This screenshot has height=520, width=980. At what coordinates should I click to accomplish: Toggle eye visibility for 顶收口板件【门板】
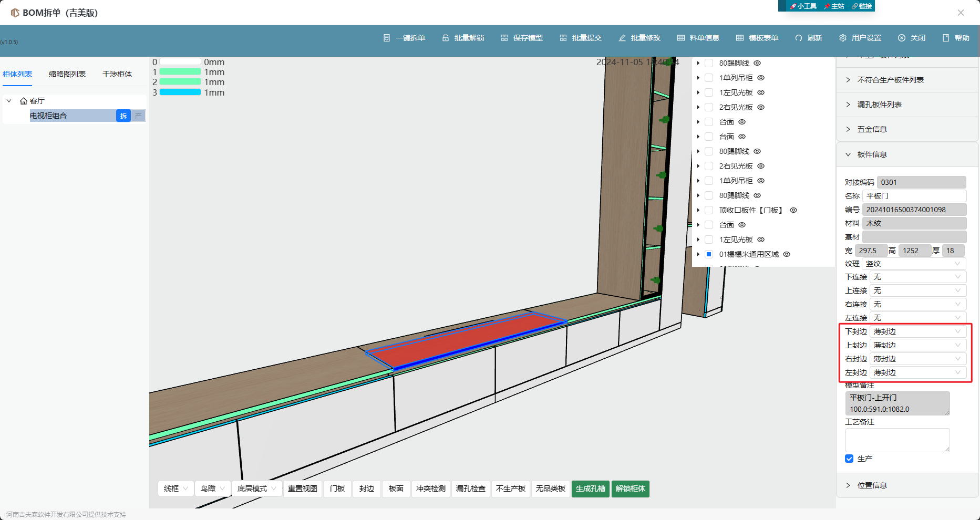point(793,210)
